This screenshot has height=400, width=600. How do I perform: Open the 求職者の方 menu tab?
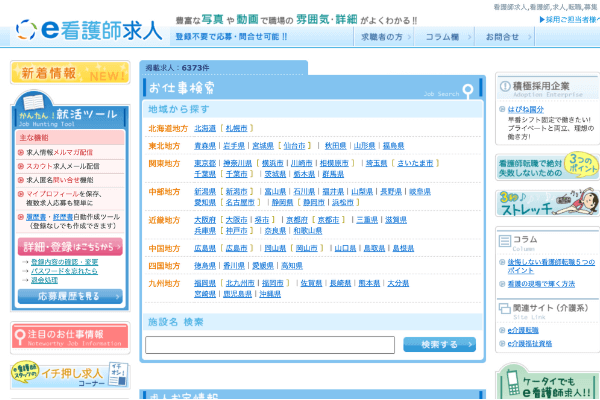[x=381, y=37]
